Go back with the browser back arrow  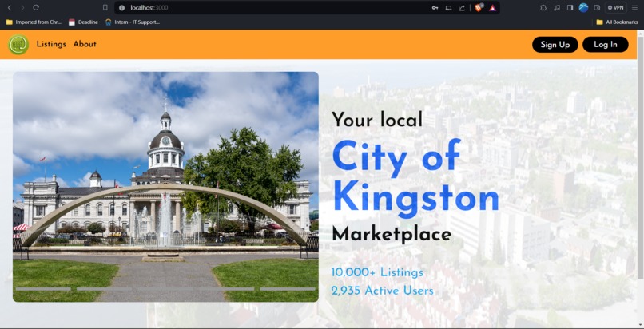[x=10, y=7]
